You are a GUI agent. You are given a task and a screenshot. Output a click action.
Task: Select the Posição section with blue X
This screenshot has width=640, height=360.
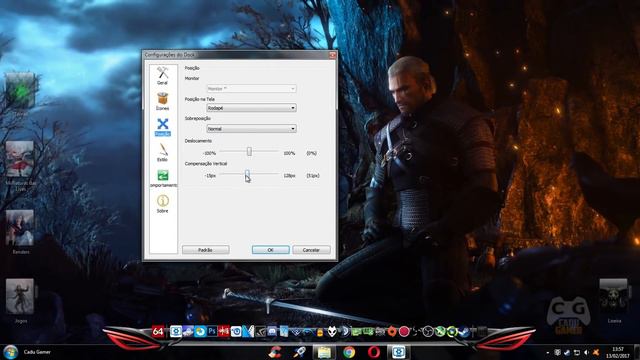click(x=162, y=127)
